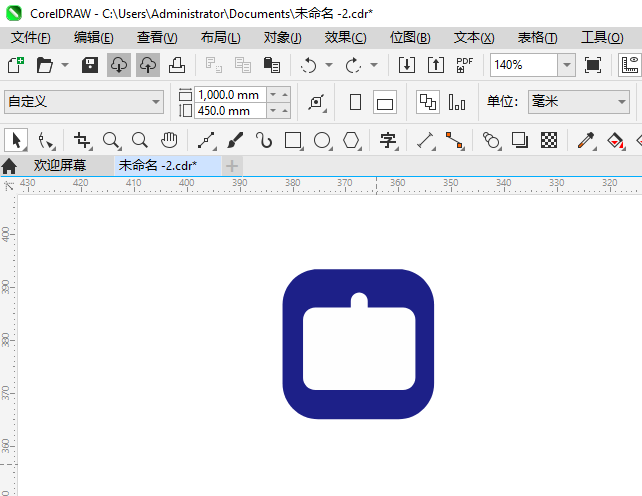Select the Ellipse tool
The image size is (642, 496).
[322, 140]
